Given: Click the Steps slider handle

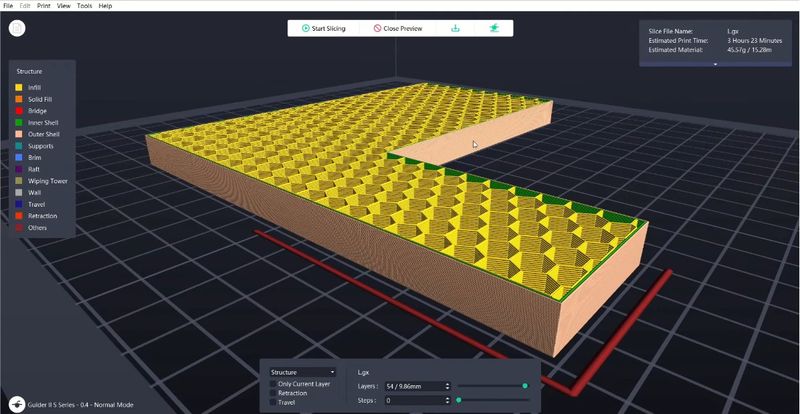Looking at the screenshot, I should click(x=459, y=400).
